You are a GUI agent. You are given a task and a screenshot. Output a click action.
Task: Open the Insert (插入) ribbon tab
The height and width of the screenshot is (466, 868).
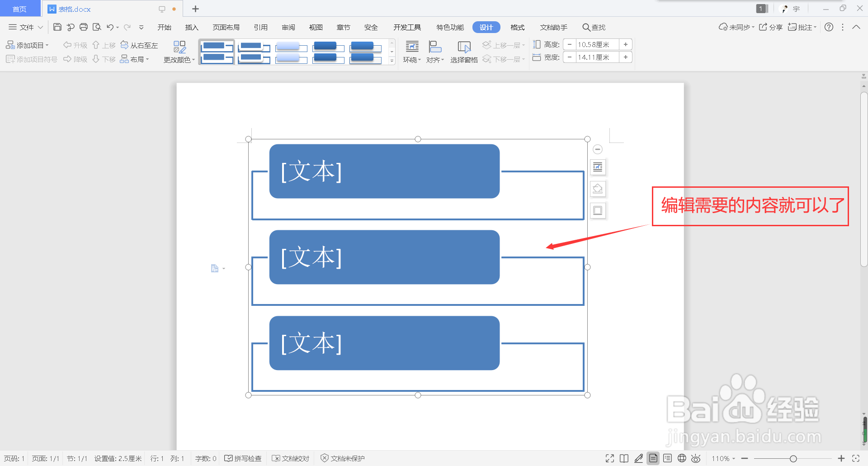tap(192, 27)
